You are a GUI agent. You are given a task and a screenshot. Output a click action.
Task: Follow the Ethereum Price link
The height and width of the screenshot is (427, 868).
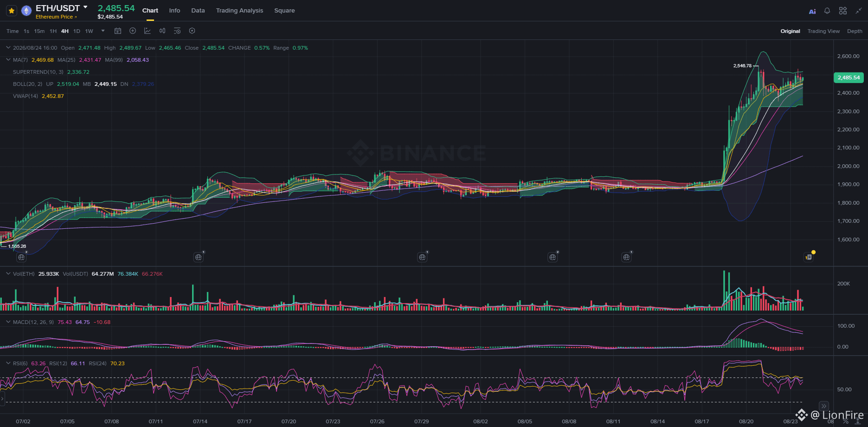point(56,17)
